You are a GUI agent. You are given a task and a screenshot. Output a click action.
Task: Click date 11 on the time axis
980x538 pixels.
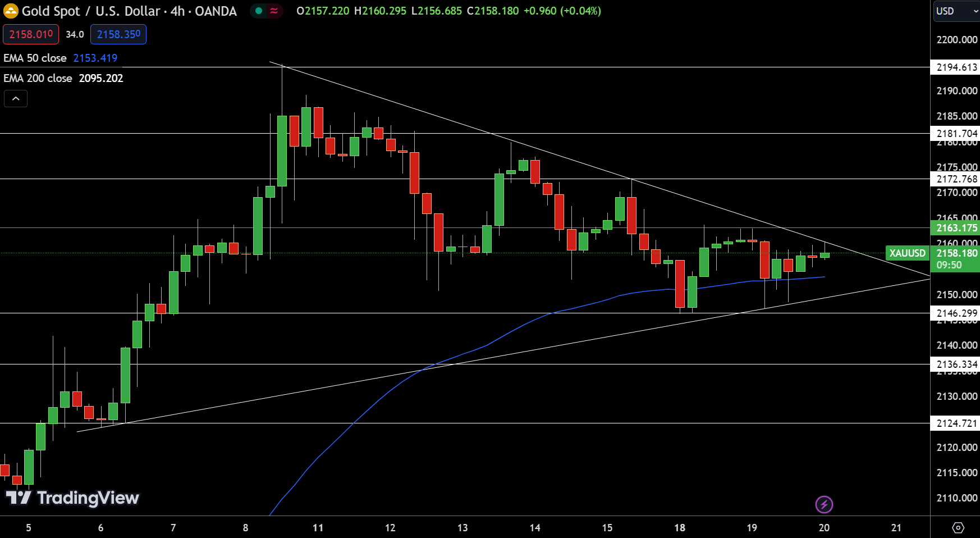tap(318, 528)
